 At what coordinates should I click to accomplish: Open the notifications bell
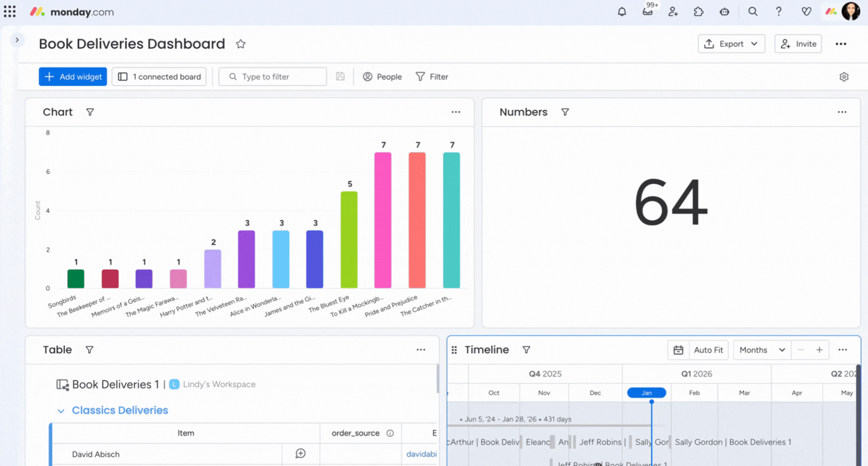coord(622,11)
